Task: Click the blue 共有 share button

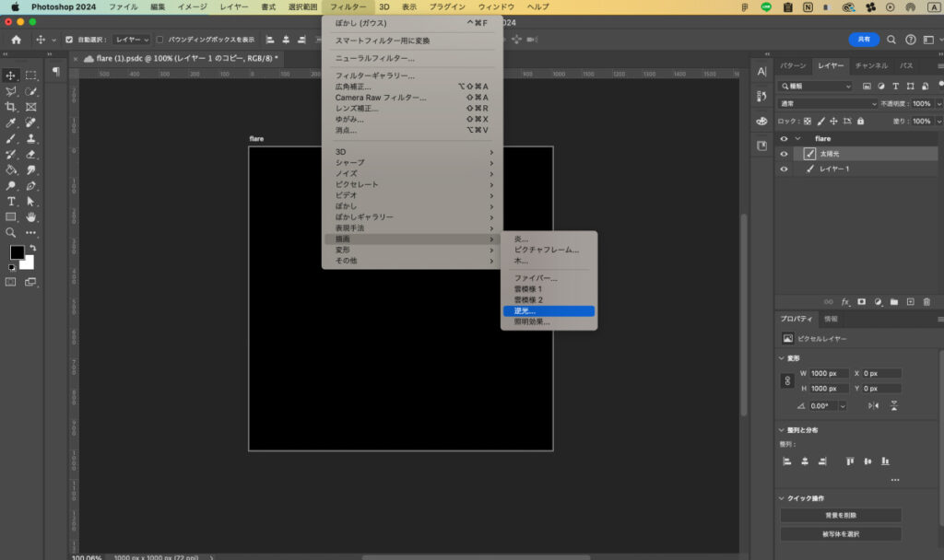Action: (864, 40)
